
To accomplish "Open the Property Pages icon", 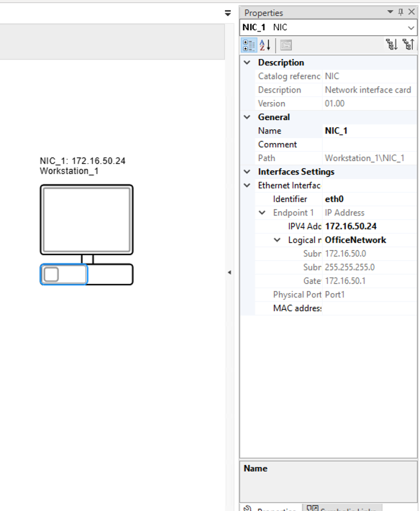I will (286, 45).
